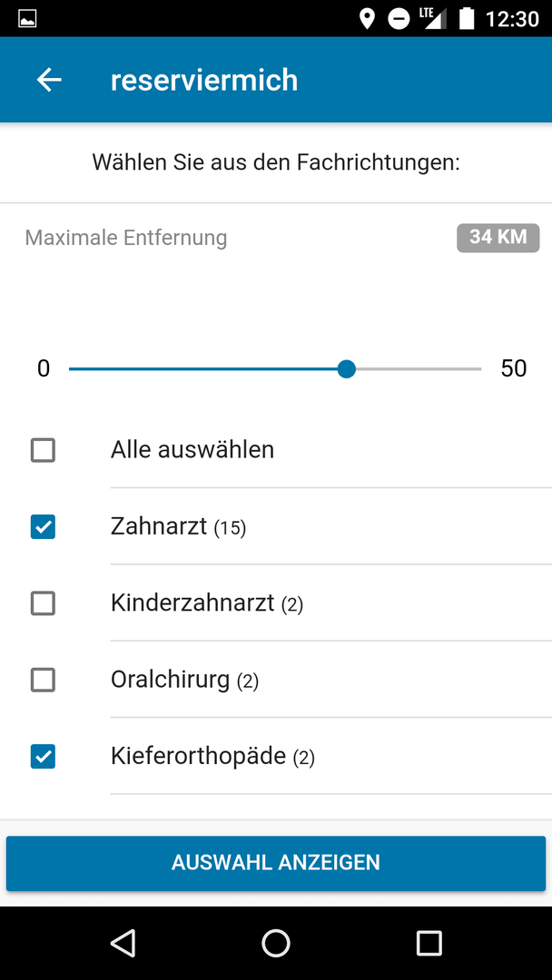This screenshot has width=552, height=980.
Task: Tap the Android back navigation triangle
Action: (123, 943)
